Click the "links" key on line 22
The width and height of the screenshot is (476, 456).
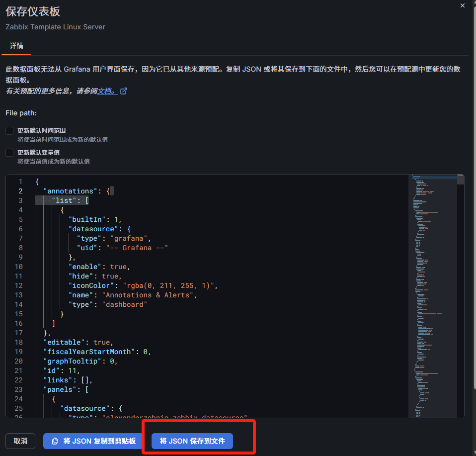pos(58,380)
